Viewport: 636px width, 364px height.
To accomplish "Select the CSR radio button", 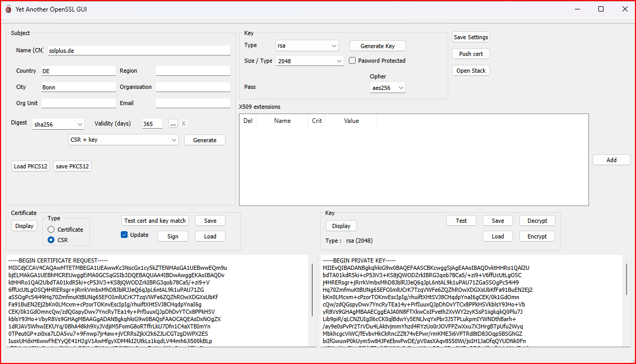I will click(x=51, y=240).
